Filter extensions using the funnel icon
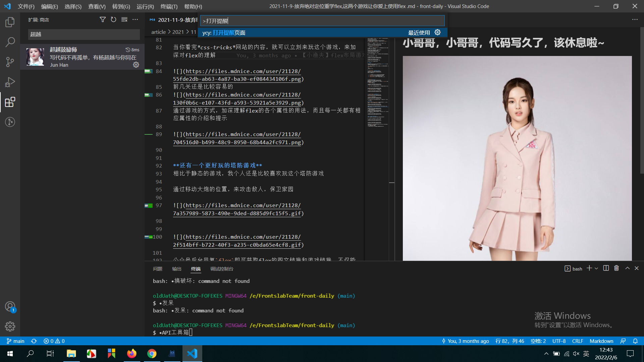Viewport: 644px width, 362px height. coord(103,20)
